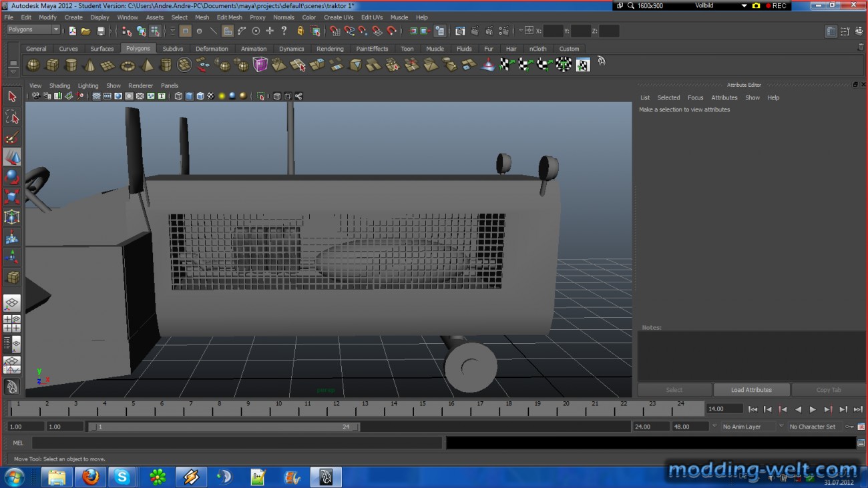
Task: Choose the Select tool arrow in toolbox
Action: (x=12, y=97)
